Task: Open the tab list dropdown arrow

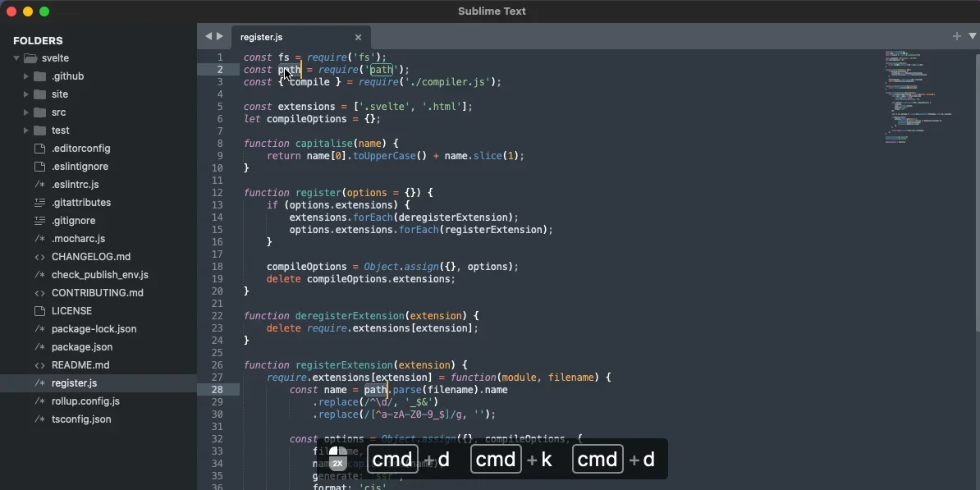Action: 973,36
